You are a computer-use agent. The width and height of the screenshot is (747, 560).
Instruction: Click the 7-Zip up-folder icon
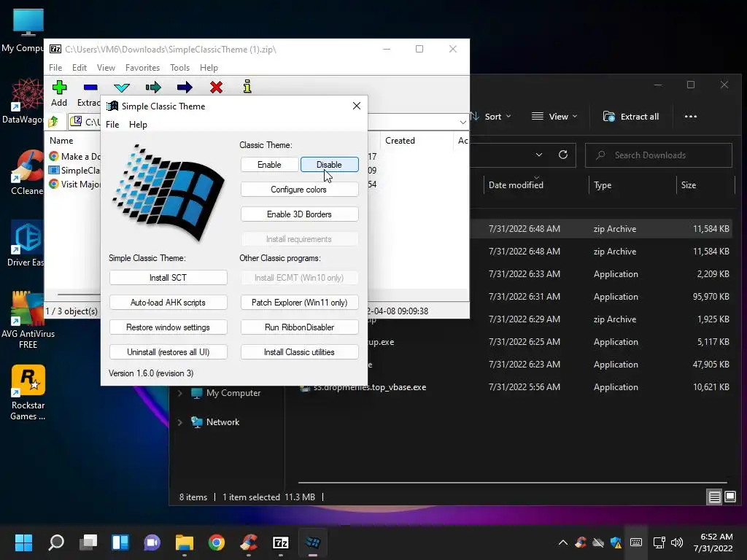pos(53,122)
